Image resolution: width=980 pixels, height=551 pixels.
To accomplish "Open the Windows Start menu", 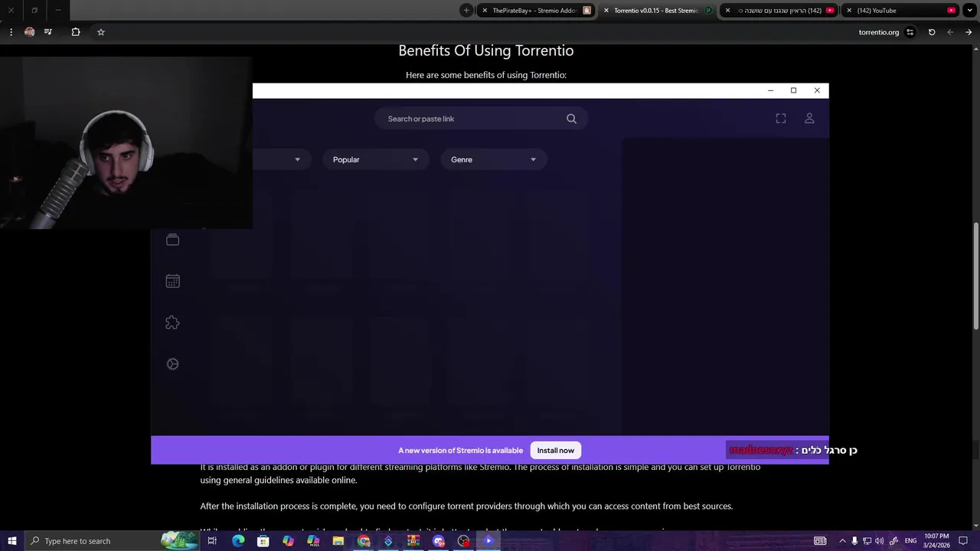I will [x=12, y=541].
